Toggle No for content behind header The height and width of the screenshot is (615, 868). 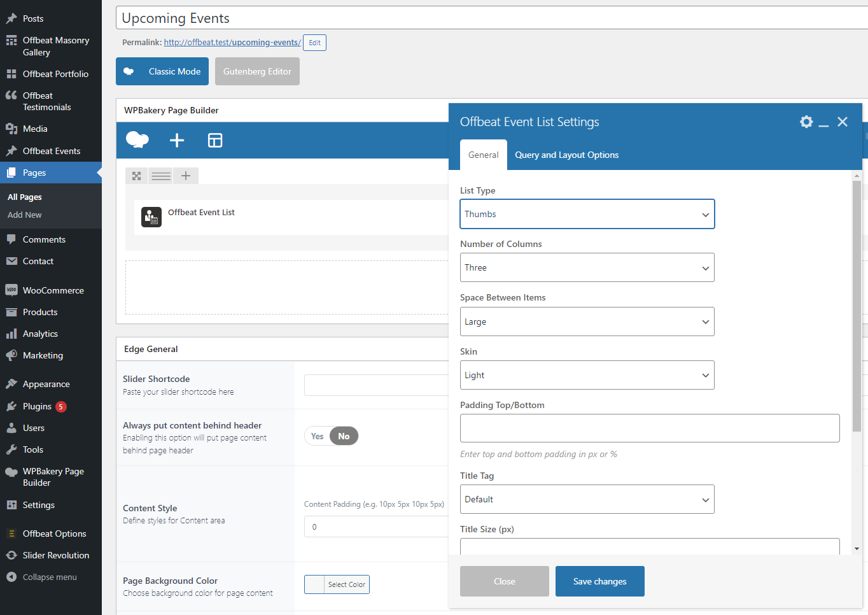click(344, 436)
